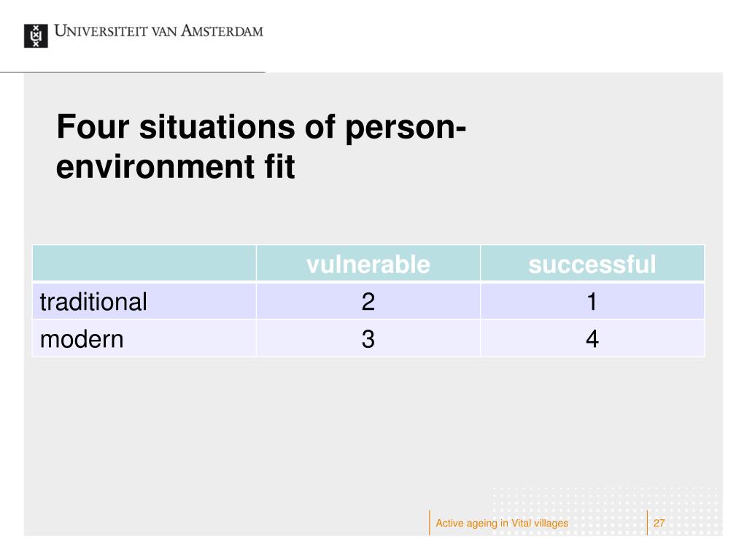This screenshot has width=747, height=560.
Task: Click the horizontal line under the header logo
Action: click(133, 72)
